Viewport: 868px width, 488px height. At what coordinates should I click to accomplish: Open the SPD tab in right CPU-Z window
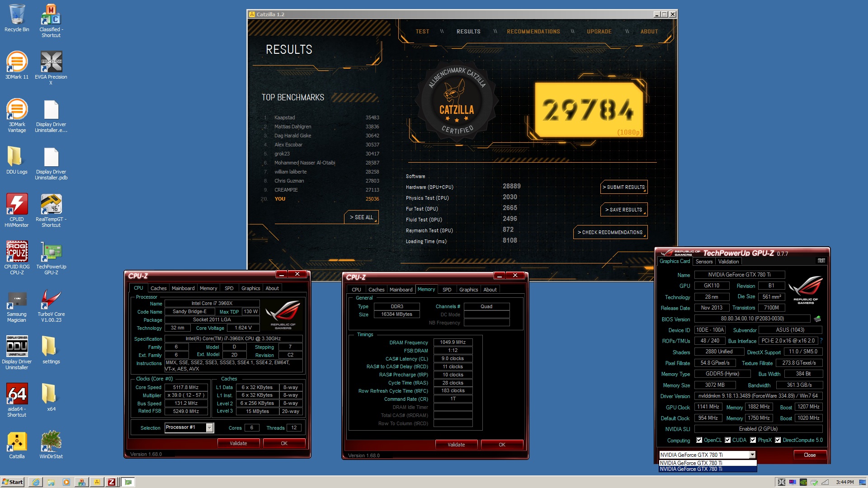(x=447, y=290)
